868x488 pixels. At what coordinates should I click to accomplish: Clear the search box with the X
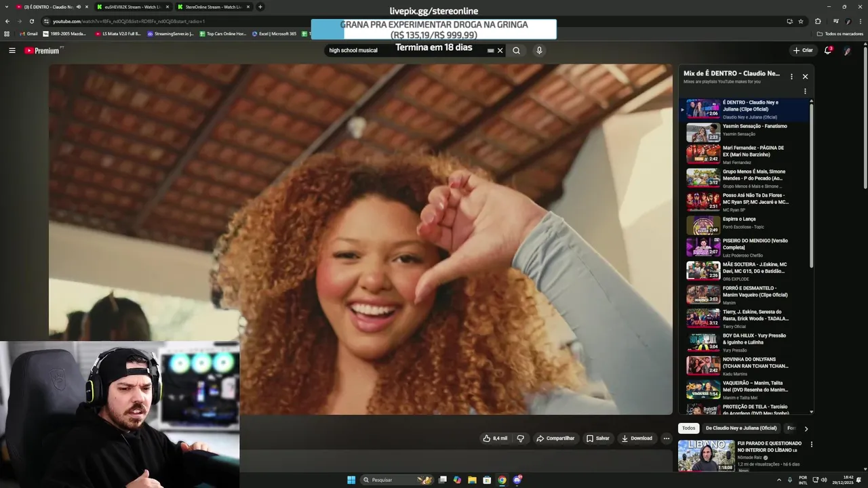(x=500, y=50)
